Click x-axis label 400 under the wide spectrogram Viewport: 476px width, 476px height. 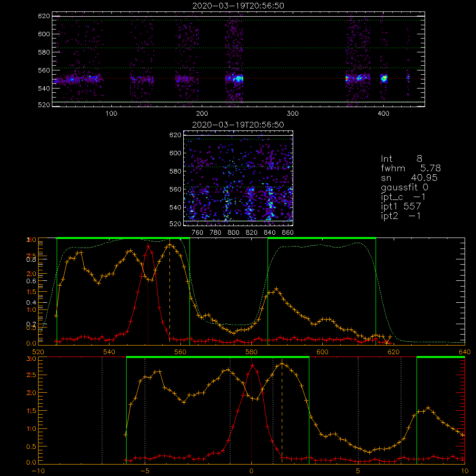tap(383, 114)
